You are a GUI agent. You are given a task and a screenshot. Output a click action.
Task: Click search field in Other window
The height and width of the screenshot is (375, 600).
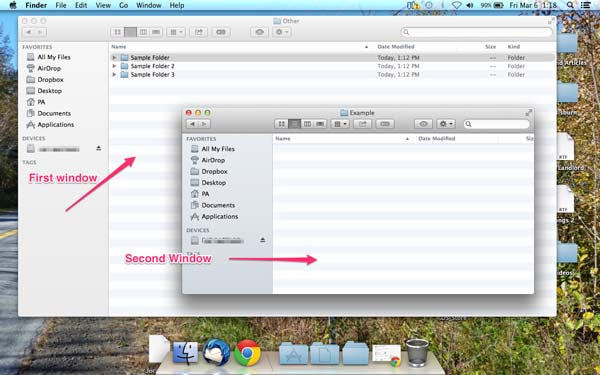[476, 32]
